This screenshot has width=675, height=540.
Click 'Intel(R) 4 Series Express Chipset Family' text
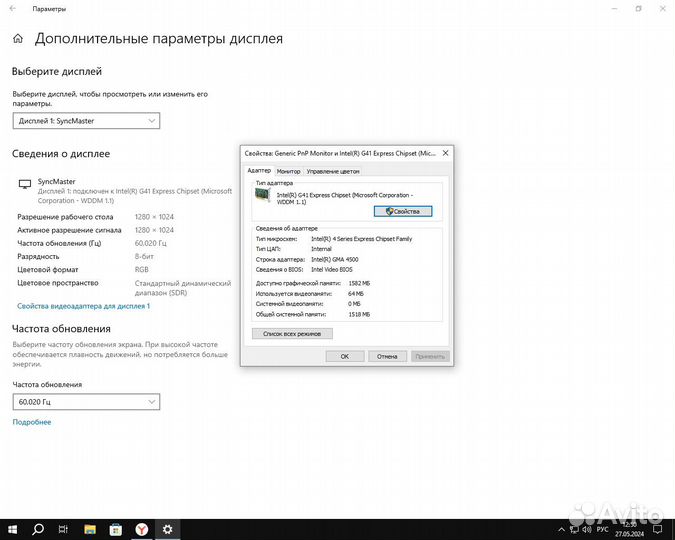pyautogui.click(x=361, y=239)
